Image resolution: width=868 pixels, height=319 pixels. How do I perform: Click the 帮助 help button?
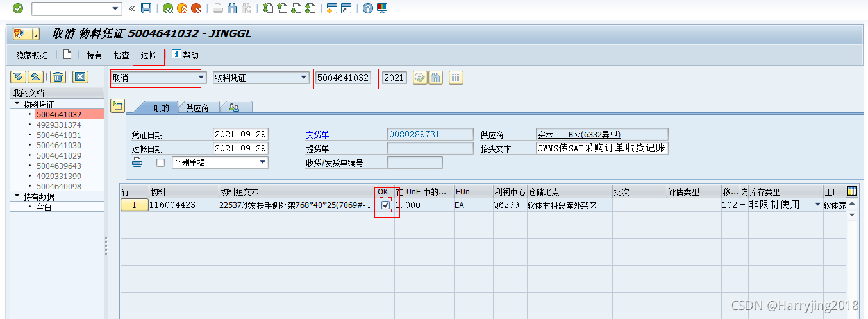(186, 55)
